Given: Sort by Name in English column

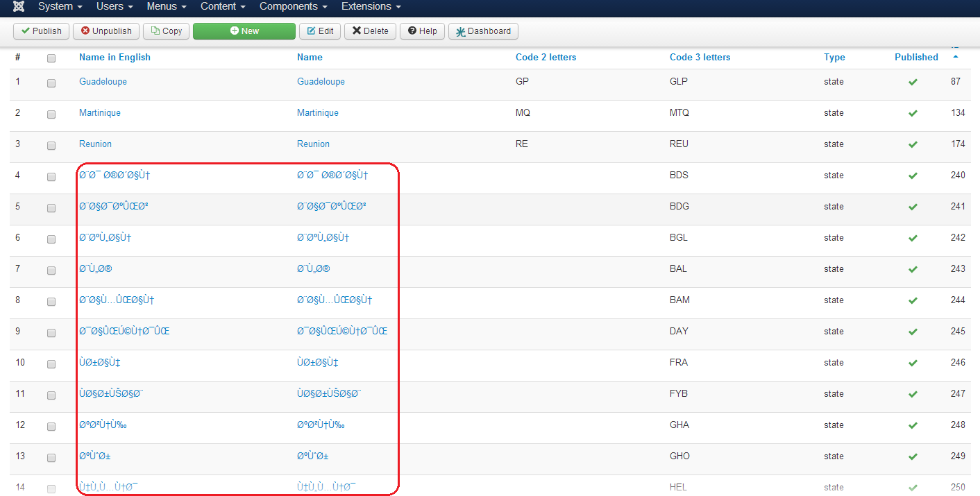Looking at the screenshot, I should (x=115, y=58).
